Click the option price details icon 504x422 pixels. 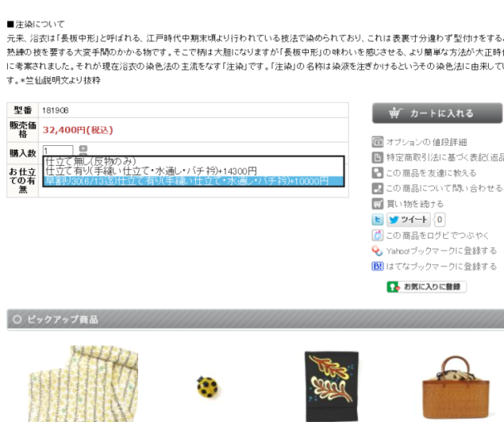click(377, 142)
